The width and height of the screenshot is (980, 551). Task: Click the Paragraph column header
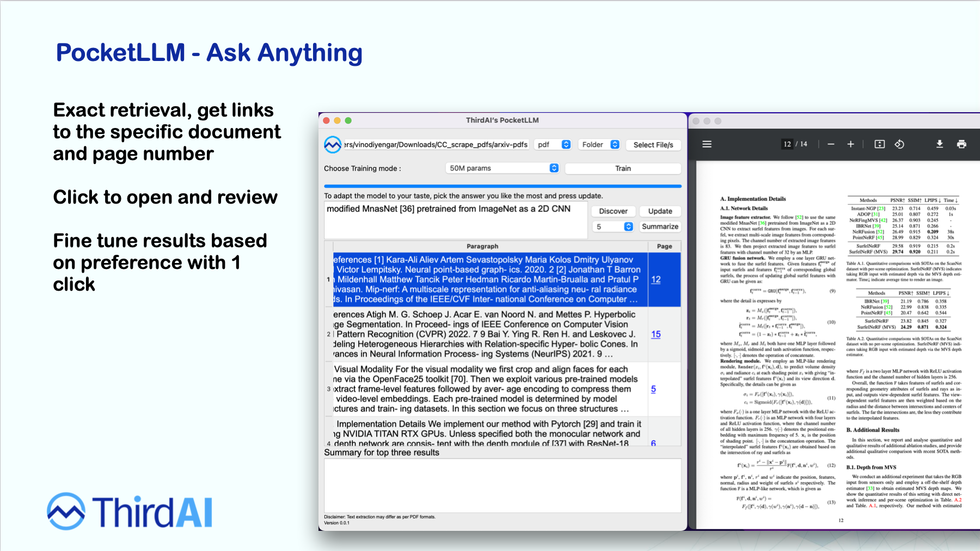482,246
